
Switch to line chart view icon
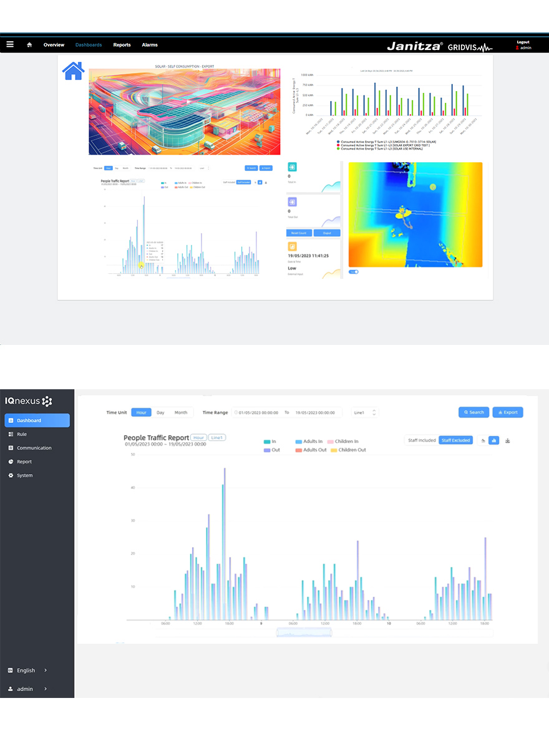(x=483, y=440)
